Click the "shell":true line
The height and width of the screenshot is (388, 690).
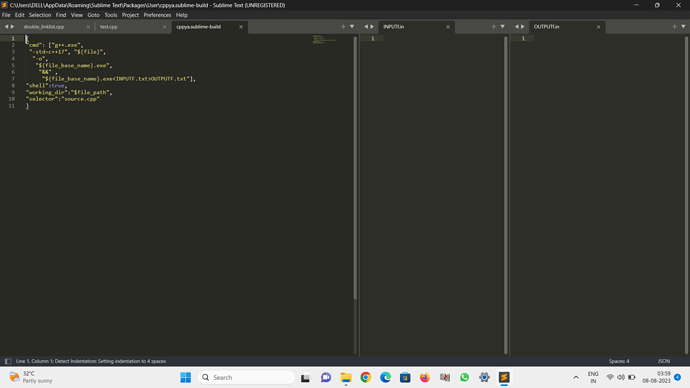click(x=46, y=85)
